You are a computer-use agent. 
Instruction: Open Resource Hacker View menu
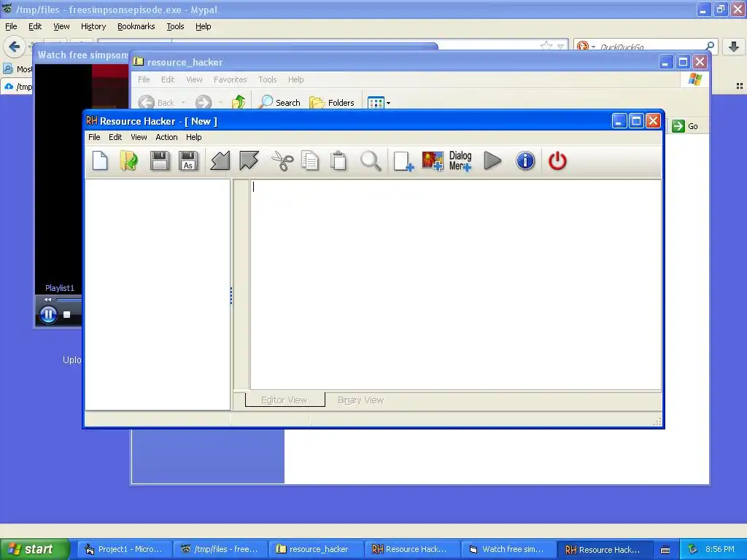139,137
